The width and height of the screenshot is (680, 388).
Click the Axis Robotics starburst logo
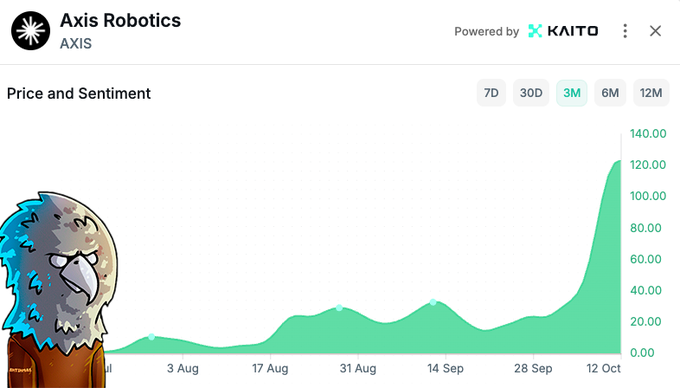click(30, 31)
